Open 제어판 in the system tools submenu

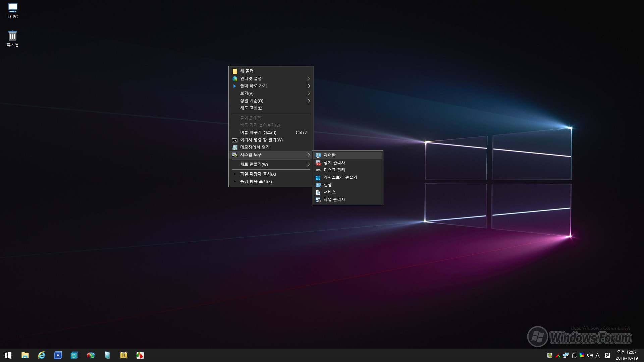pyautogui.click(x=347, y=155)
